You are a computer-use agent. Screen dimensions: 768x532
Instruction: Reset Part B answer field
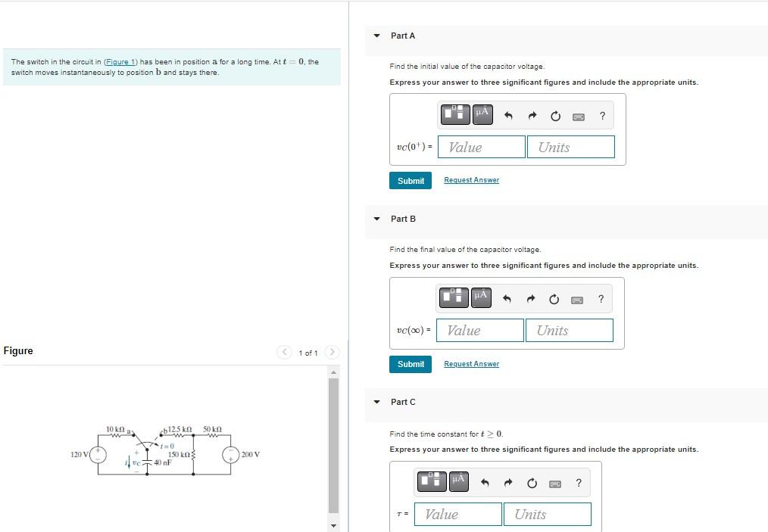click(x=554, y=299)
